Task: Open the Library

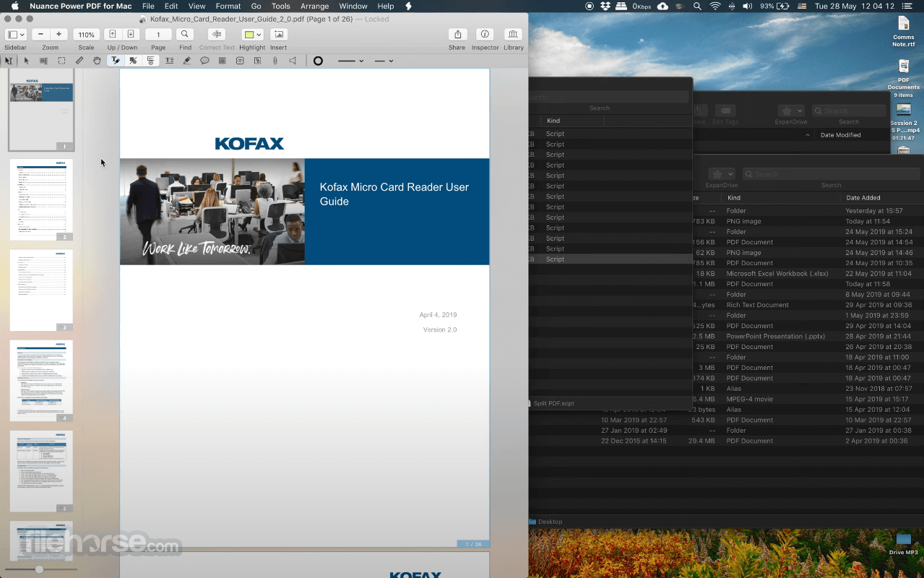Action: click(x=514, y=35)
